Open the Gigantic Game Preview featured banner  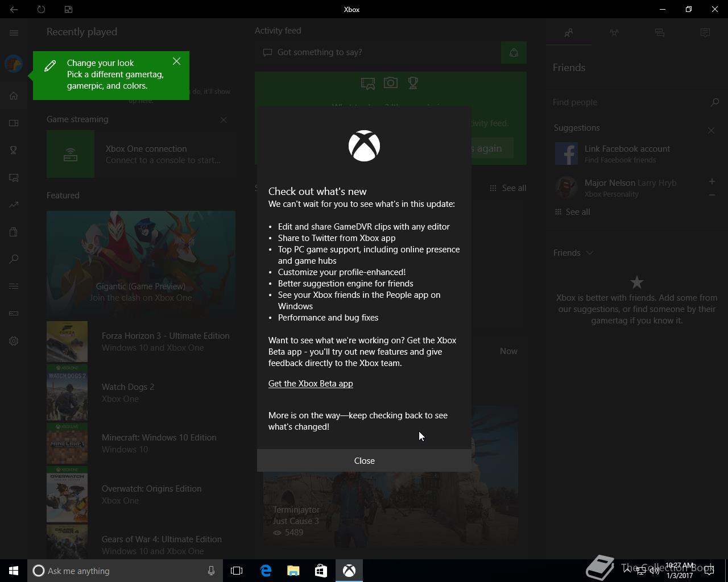tap(141, 264)
